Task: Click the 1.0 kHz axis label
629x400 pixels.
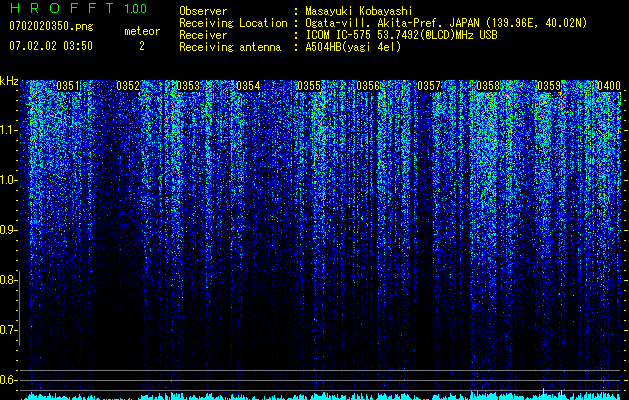Action: tap(8, 180)
